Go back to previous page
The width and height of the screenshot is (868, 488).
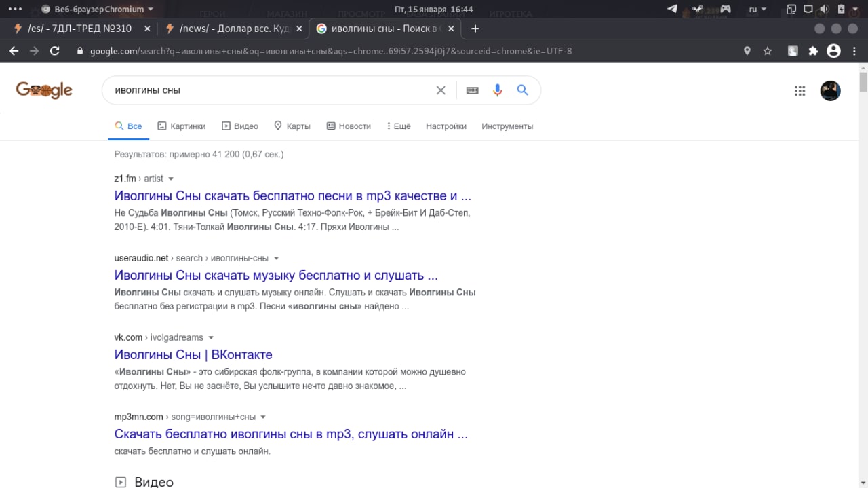tap(14, 51)
